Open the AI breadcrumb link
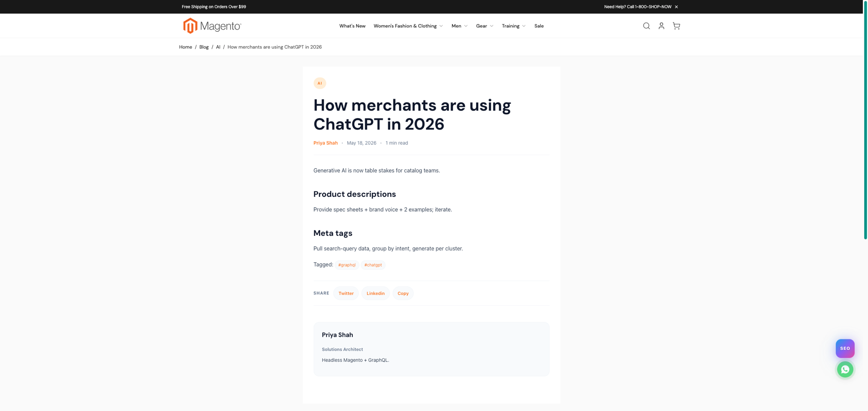 coord(218,47)
